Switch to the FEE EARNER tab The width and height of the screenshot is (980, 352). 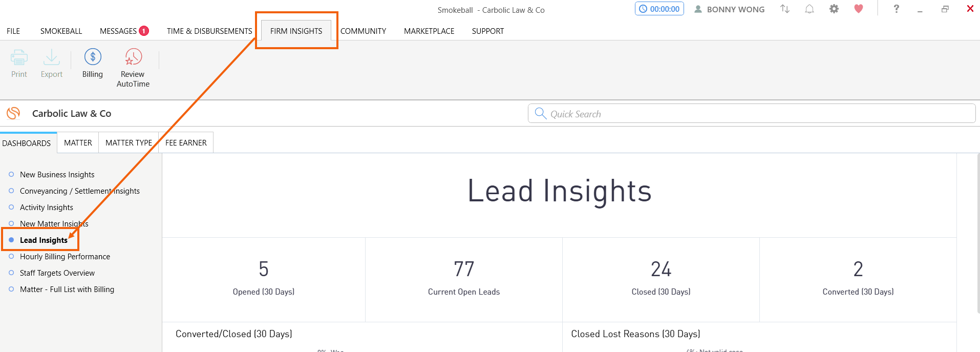186,143
